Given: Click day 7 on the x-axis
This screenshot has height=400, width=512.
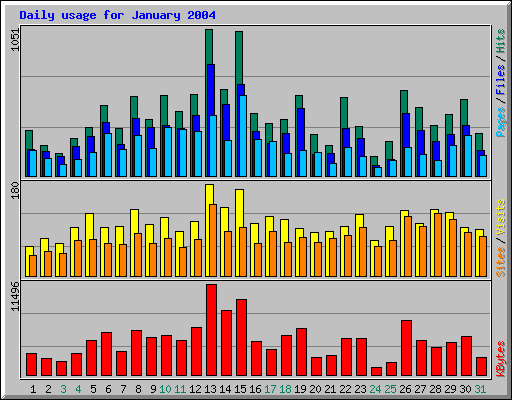Looking at the screenshot, I should pyautogui.click(x=123, y=389).
